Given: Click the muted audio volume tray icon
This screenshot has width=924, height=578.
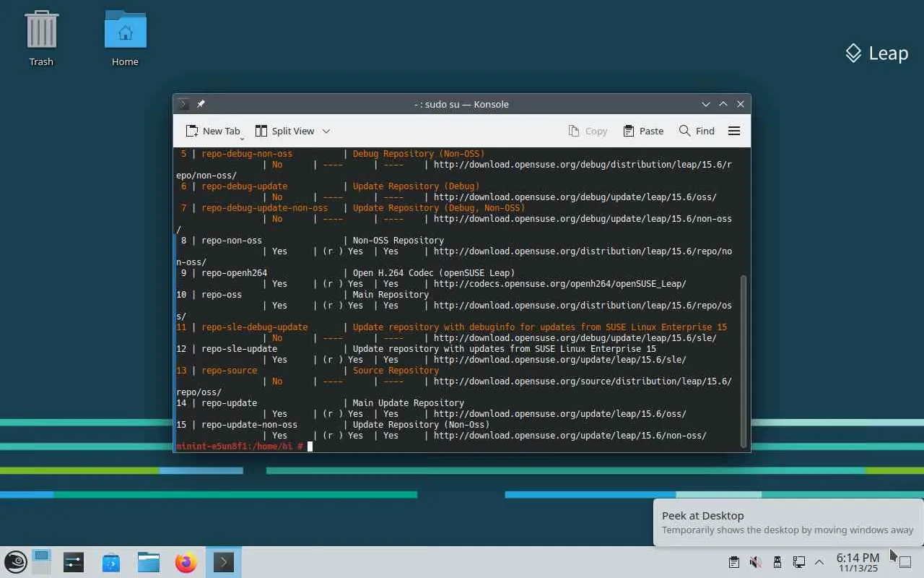Looking at the screenshot, I should [756, 562].
